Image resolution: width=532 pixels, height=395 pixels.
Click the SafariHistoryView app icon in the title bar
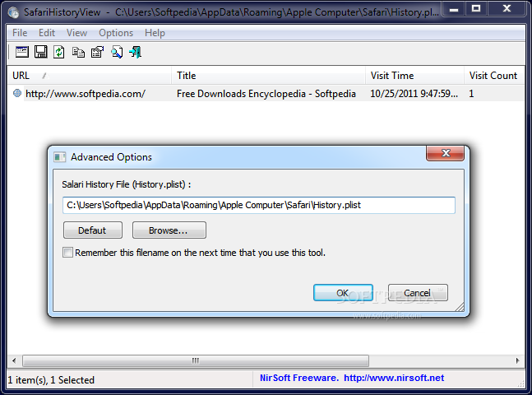click(14, 12)
